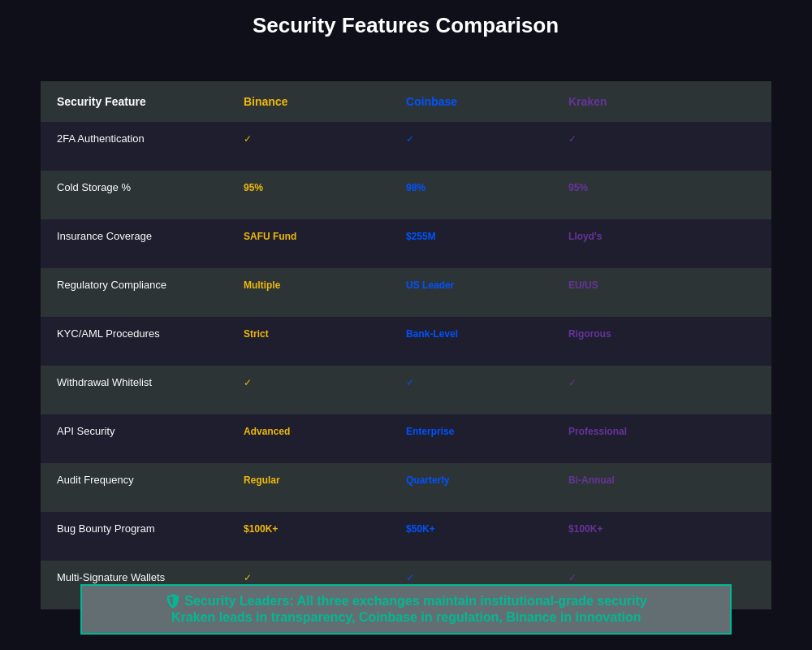Click the shield icon in the summary banner

pos(173,601)
